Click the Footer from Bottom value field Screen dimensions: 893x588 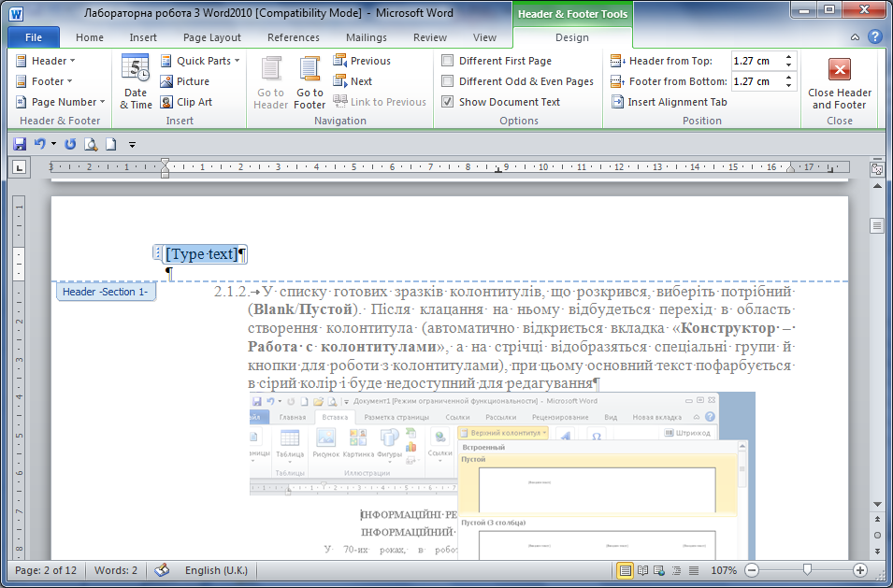(756, 81)
